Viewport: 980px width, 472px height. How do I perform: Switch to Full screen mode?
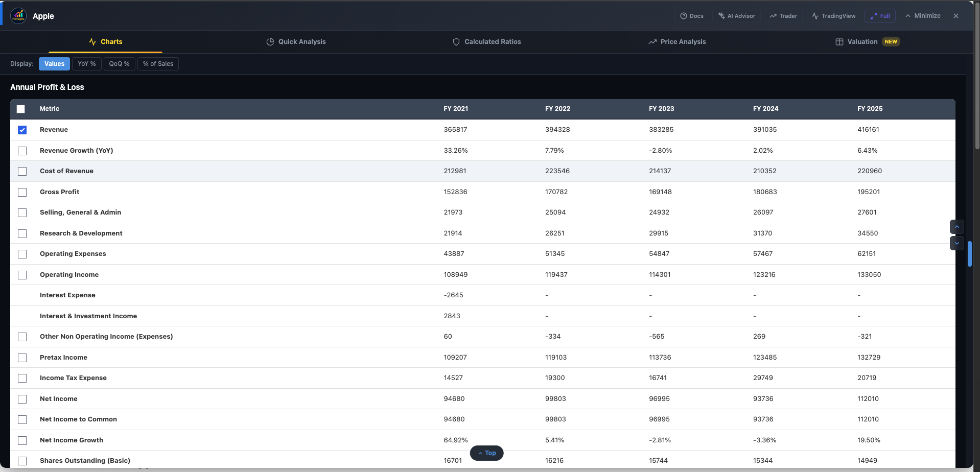(880, 16)
